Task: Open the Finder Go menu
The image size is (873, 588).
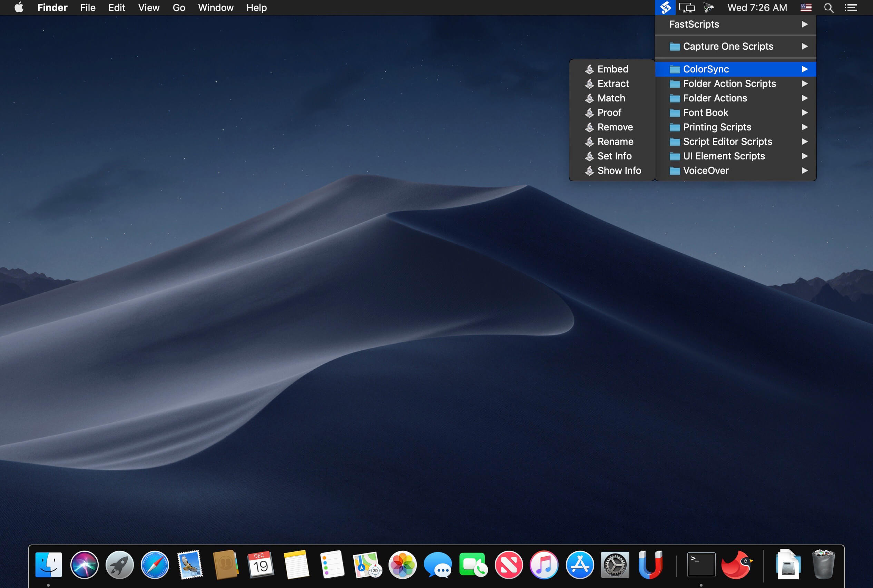Action: (179, 8)
